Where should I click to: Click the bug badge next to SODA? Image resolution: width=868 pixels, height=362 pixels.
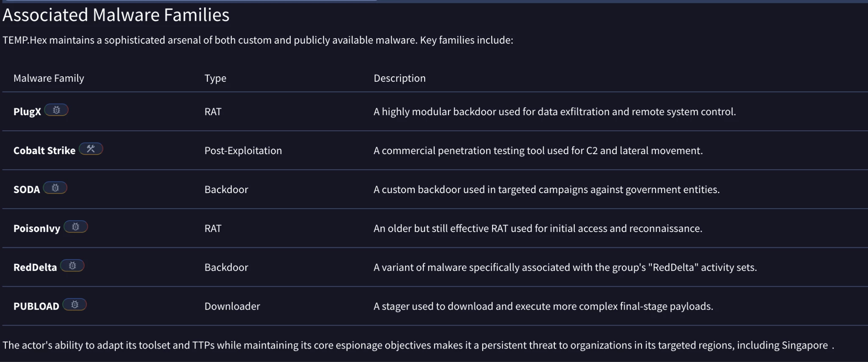click(x=55, y=188)
